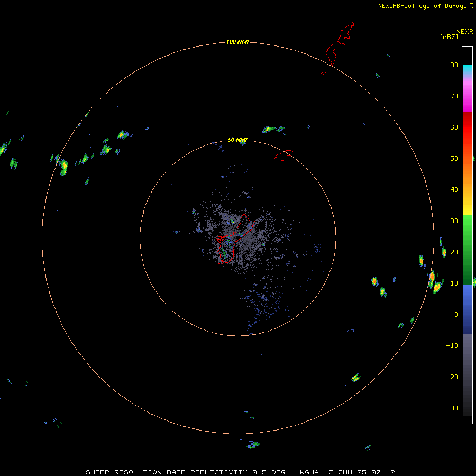Click the large red Guam island outline at center
Image resolution: width=476 pixels, height=476 pixels.
tap(235, 239)
